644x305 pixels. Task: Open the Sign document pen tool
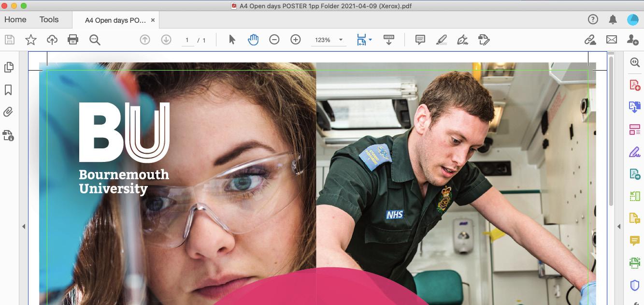(x=462, y=40)
